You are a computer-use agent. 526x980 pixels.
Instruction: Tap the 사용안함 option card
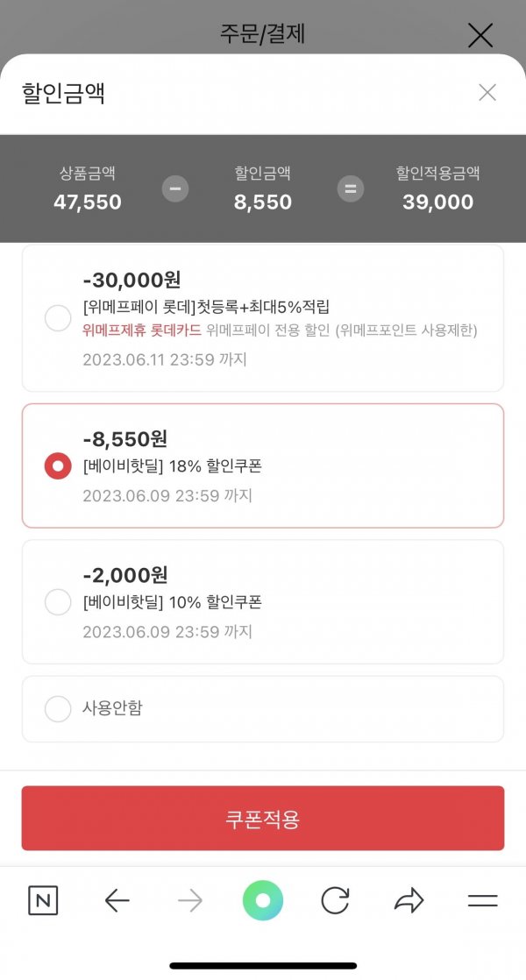[263, 709]
